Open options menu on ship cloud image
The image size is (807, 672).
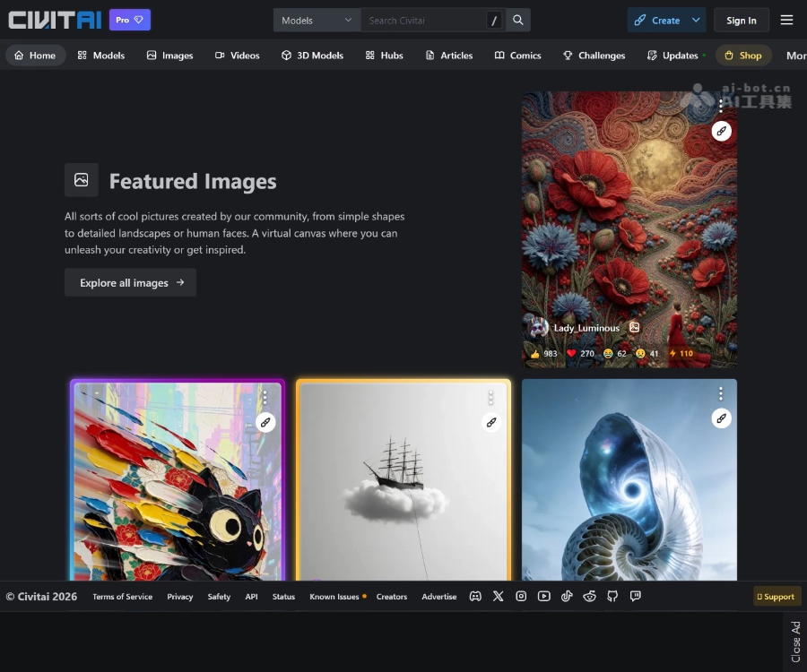click(490, 398)
